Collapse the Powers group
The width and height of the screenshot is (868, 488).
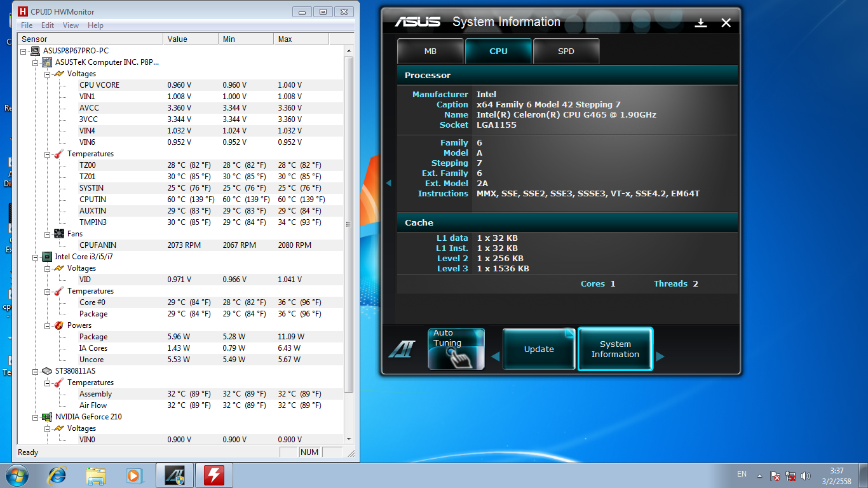[47, 325]
